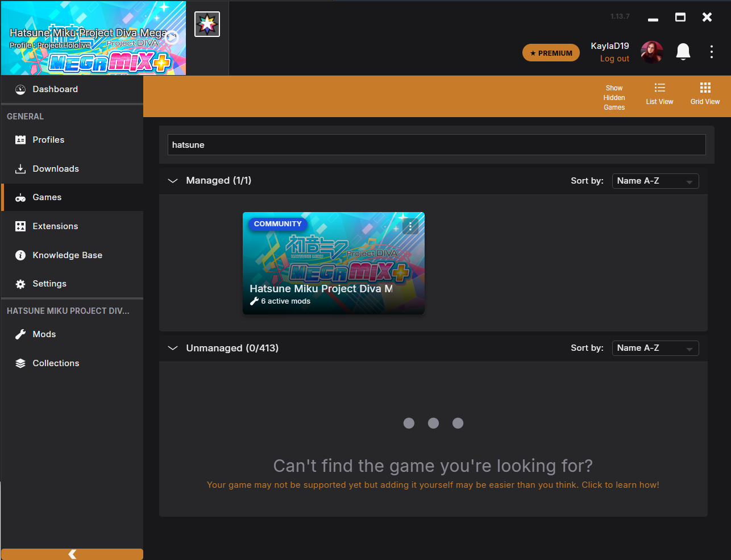Open the Dashboard page

(72, 89)
